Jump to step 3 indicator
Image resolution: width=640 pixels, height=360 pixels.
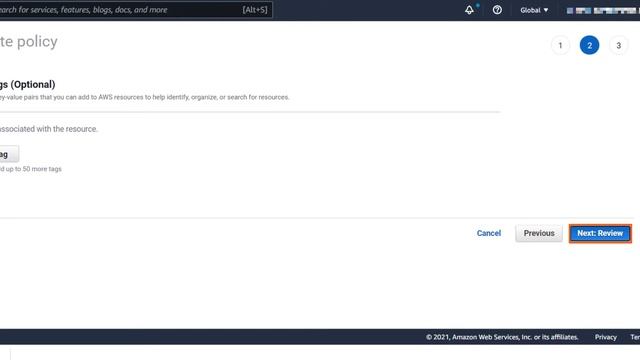(x=618, y=45)
